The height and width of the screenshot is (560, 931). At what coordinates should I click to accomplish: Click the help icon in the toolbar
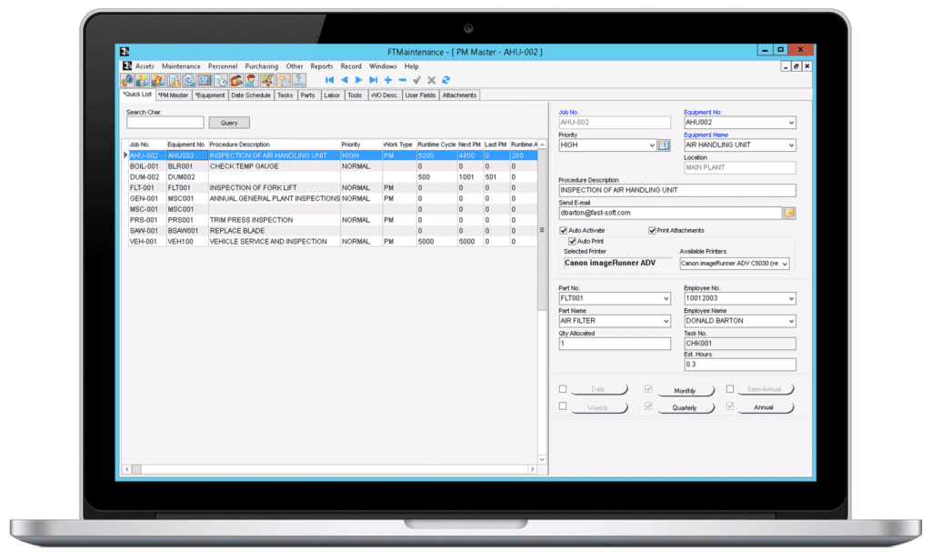[298, 81]
